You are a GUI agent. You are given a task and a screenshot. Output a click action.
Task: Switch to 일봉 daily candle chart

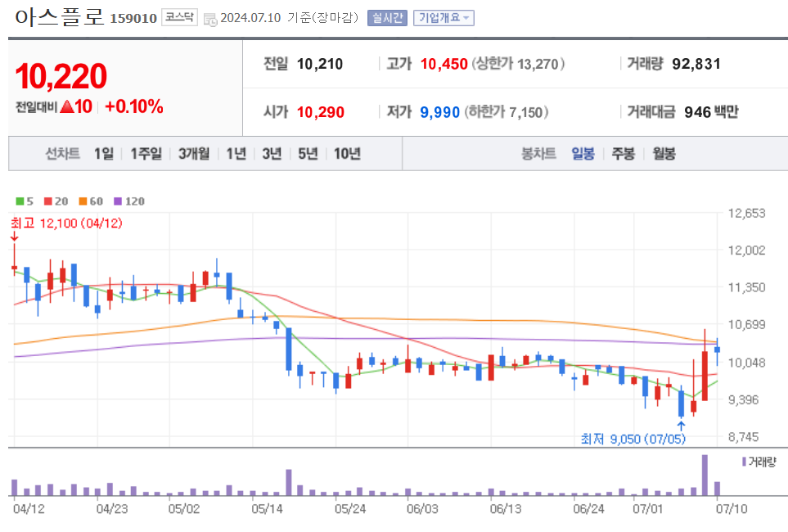tap(583, 153)
